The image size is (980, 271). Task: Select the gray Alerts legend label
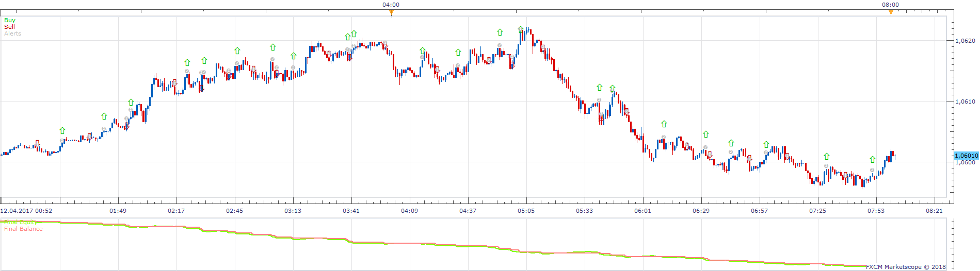tap(12, 33)
